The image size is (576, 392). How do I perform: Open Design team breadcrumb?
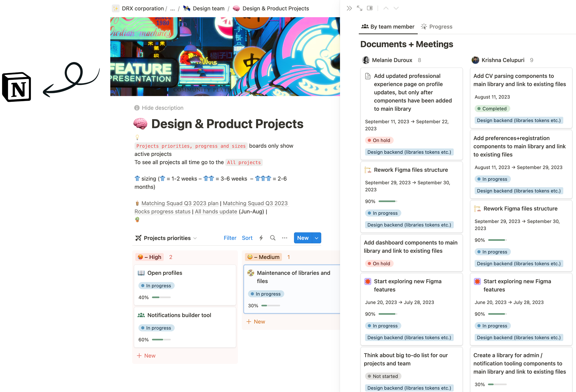click(209, 9)
